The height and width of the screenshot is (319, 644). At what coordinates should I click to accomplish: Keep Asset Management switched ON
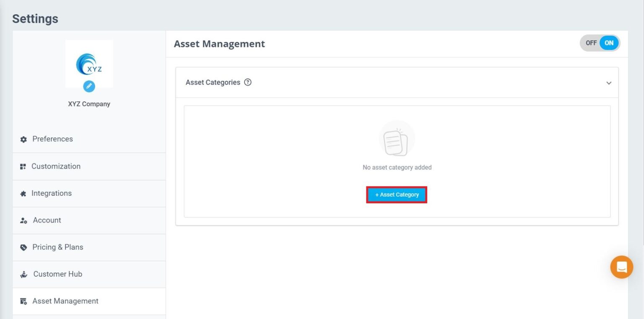[609, 43]
